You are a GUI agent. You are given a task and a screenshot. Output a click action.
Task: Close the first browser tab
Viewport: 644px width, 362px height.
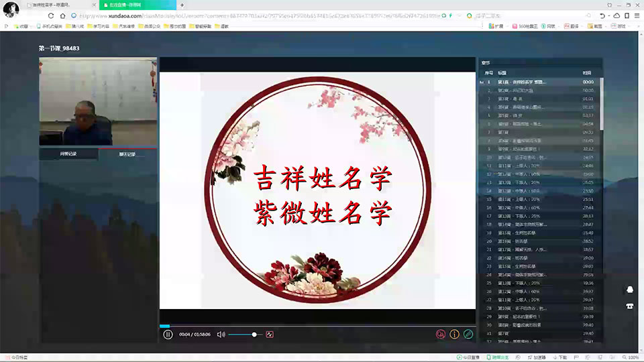pyautogui.click(x=94, y=5)
